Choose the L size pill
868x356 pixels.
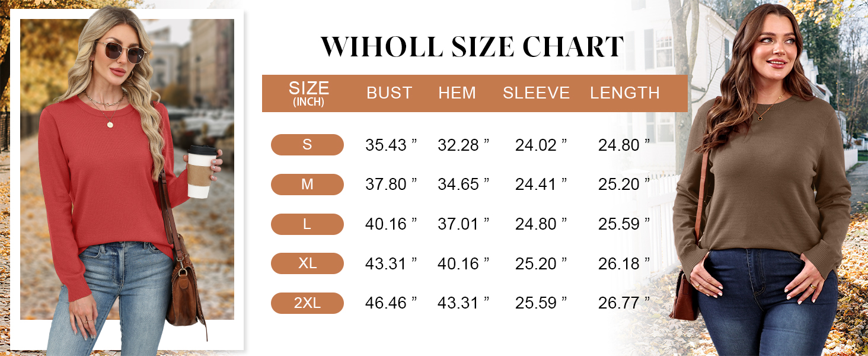point(307,224)
